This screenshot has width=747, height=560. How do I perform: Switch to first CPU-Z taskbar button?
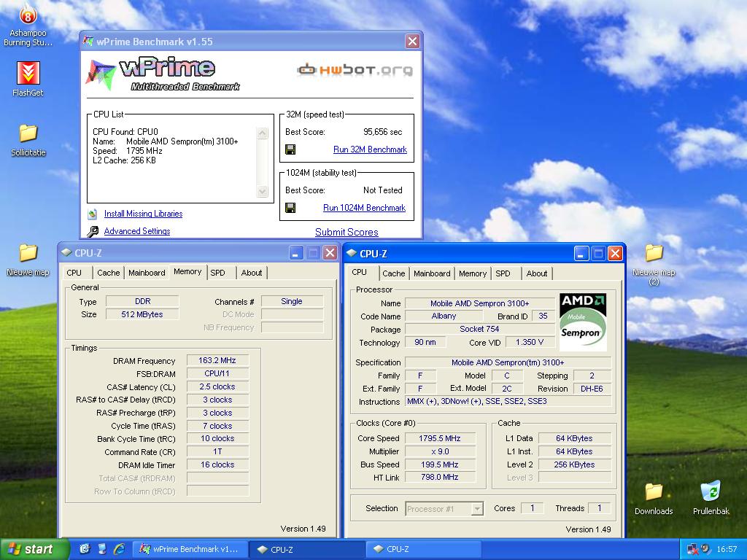coord(307,549)
